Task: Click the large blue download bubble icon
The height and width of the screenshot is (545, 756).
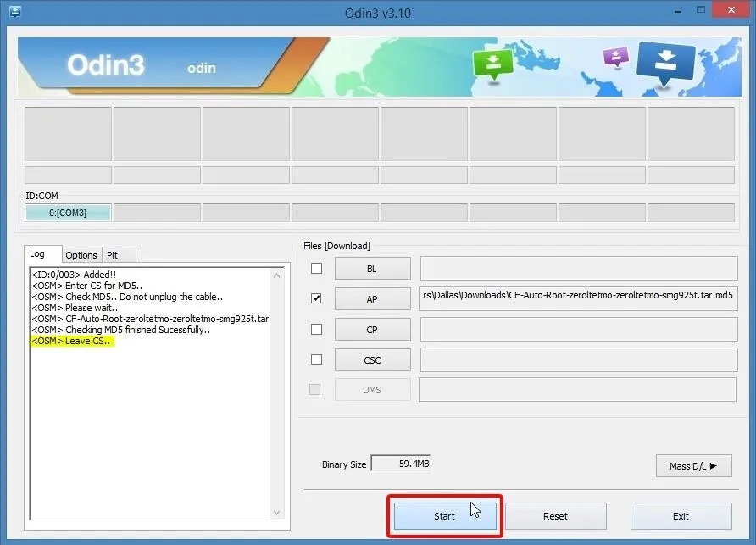Action: pyautogui.click(x=664, y=63)
